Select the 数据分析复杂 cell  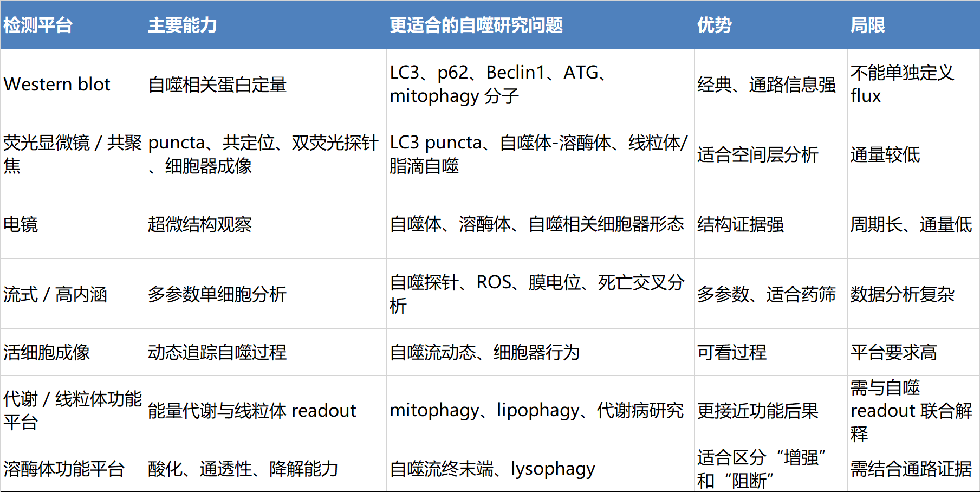click(902, 294)
